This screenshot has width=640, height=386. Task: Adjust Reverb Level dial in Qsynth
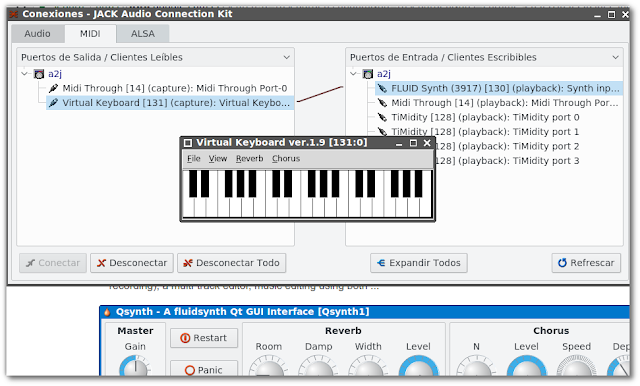418,366
